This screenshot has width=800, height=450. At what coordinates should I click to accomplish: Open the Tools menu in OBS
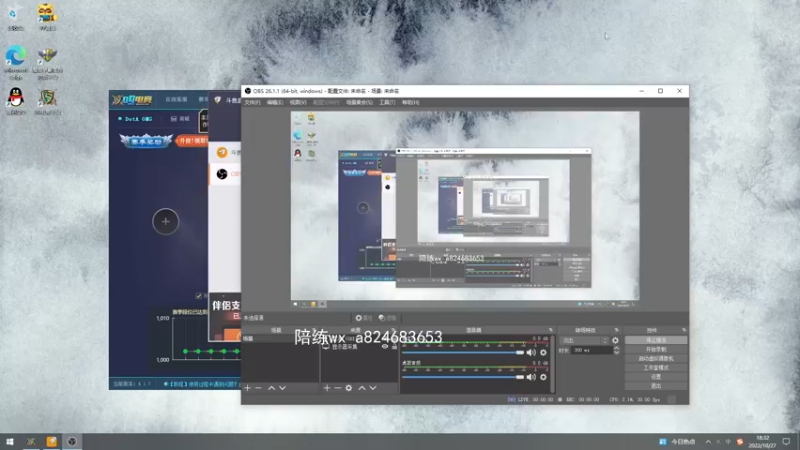point(387,103)
